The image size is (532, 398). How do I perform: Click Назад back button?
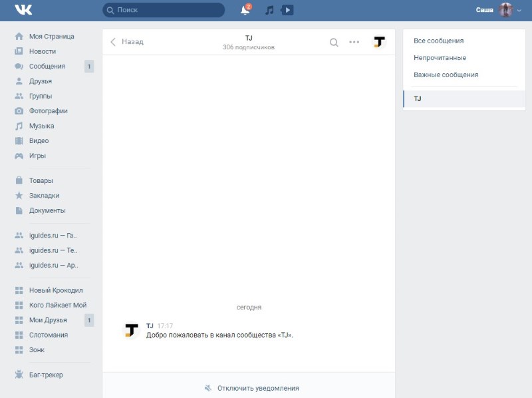(x=127, y=42)
